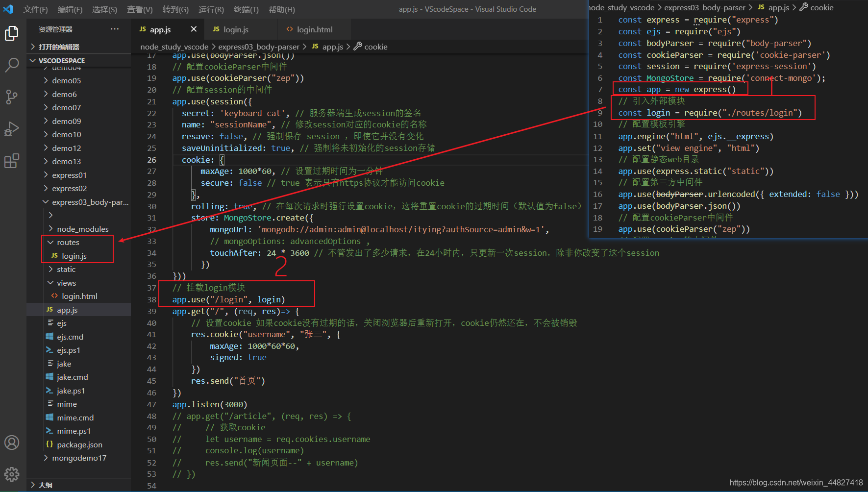
Task: Click the mongoUrl connection string line
Action: [x=379, y=229]
